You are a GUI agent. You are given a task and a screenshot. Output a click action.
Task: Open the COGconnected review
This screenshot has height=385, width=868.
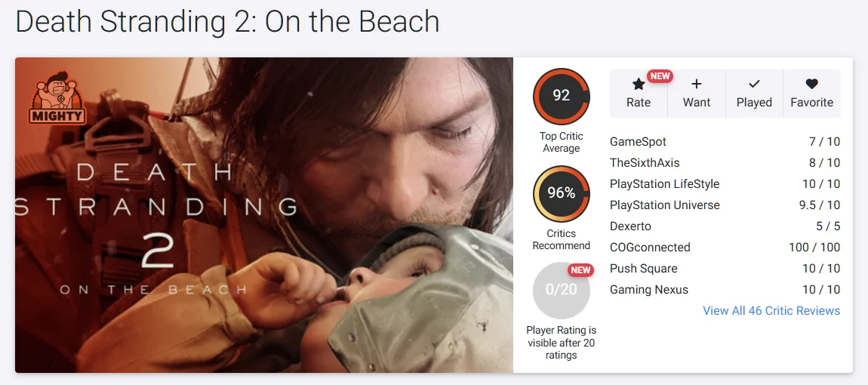(650, 248)
